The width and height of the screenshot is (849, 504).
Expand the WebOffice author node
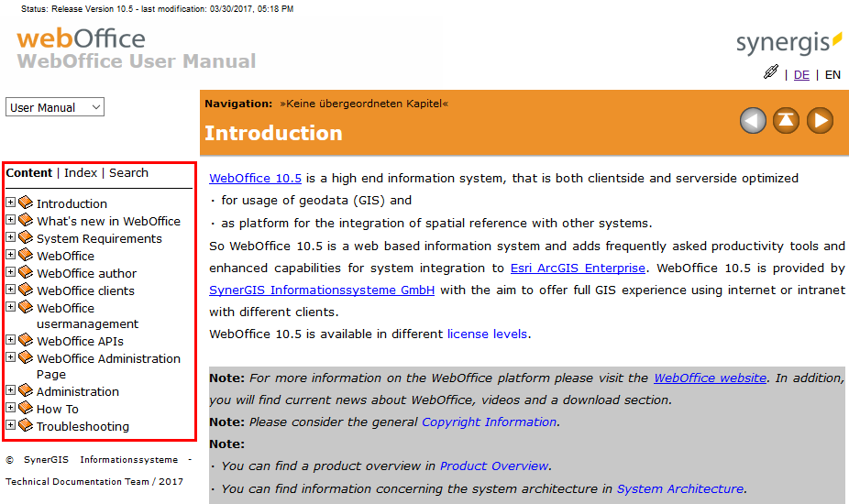click(x=10, y=271)
